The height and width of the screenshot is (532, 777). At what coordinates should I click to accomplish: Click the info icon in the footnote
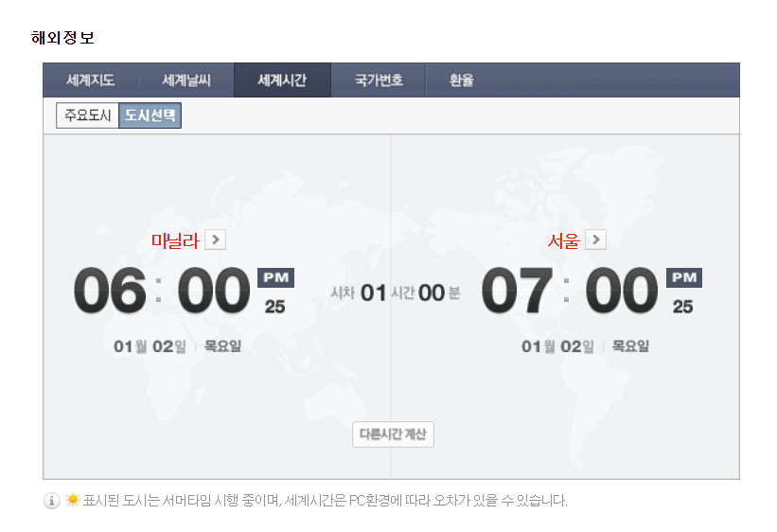click(51, 500)
